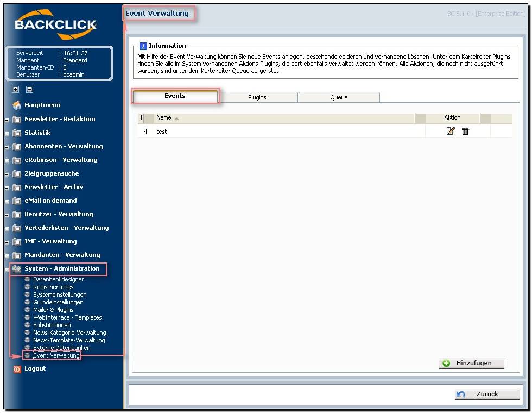The width and height of the screenshot is (532, 413).
Task: Click the Statistik folder icon
Action: (17, 133)
